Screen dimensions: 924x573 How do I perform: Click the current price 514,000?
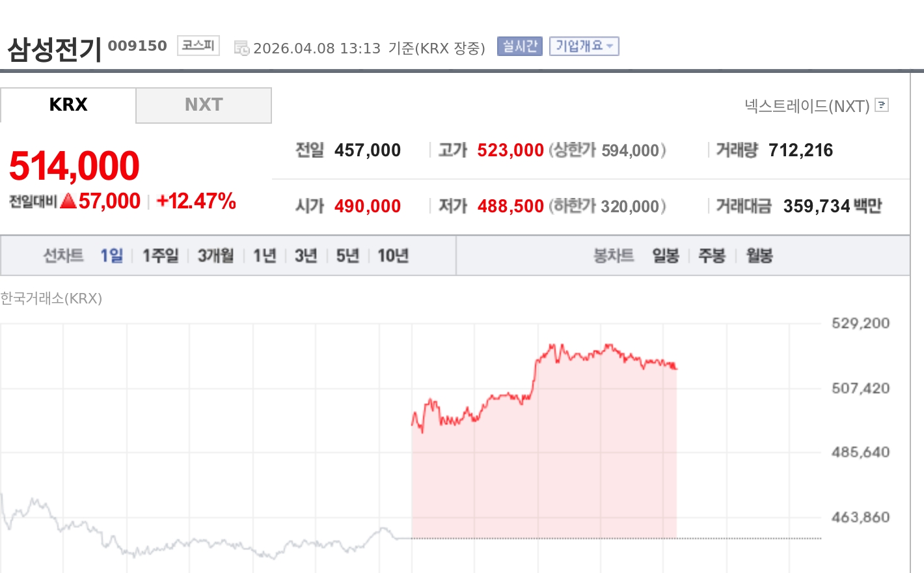[74, 165]
